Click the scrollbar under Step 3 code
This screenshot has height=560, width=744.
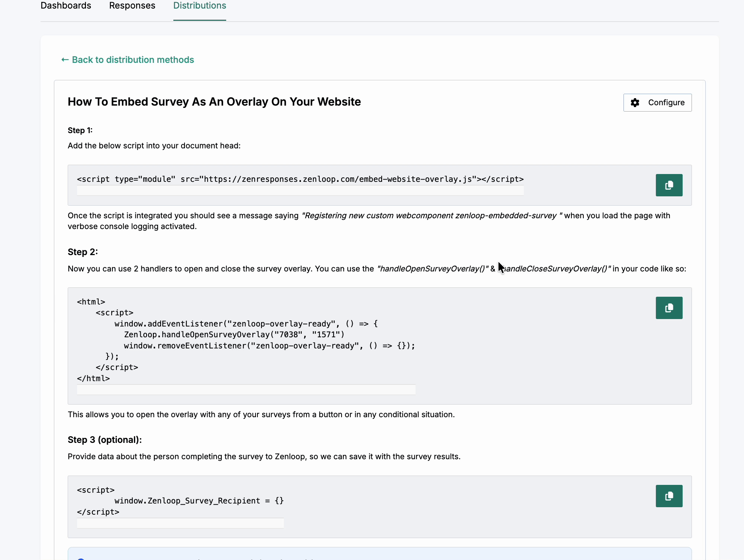(180, 523)
